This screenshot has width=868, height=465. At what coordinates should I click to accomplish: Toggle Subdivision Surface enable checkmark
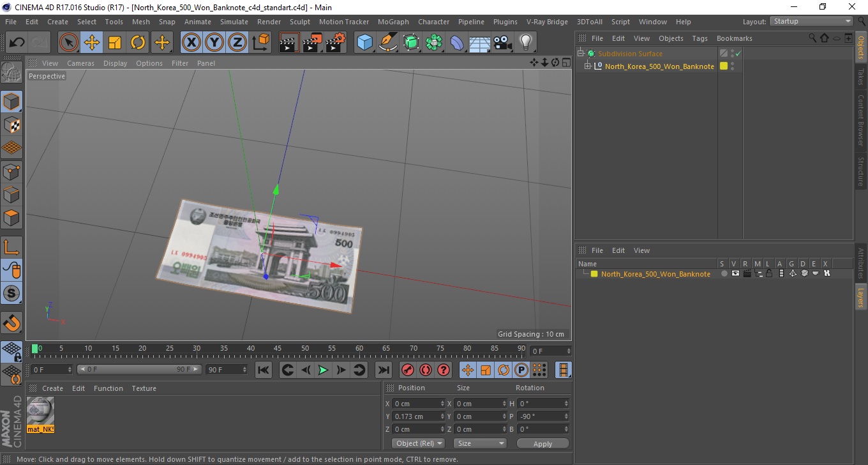tap(738, 54)
